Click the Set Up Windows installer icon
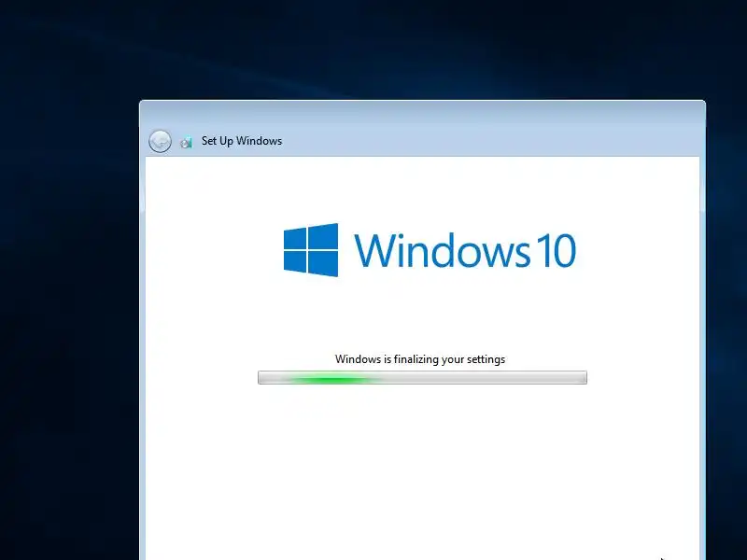The height and width of the screenshot is (560, 747). (x=186, y=142)
